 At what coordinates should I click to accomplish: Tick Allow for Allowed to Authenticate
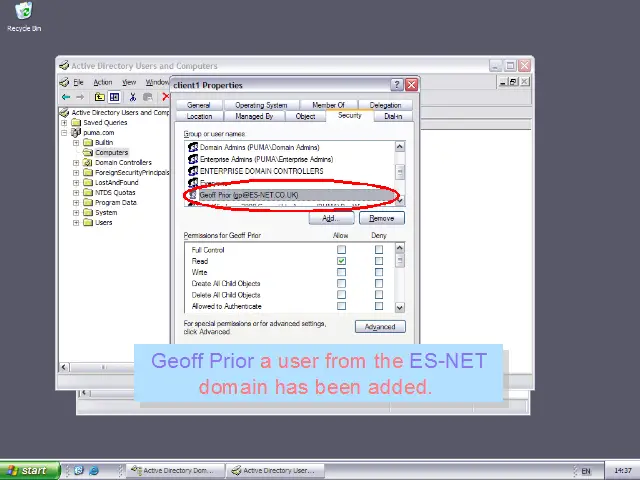click(342, 306)
